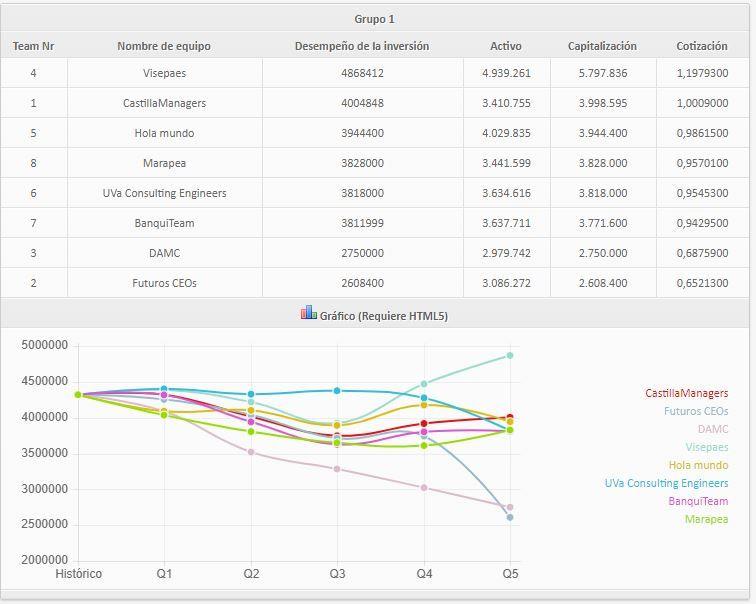Click the Visepaes Q5 data point
The width and height of the screenshot is (756, 604).
click(510, 355)
